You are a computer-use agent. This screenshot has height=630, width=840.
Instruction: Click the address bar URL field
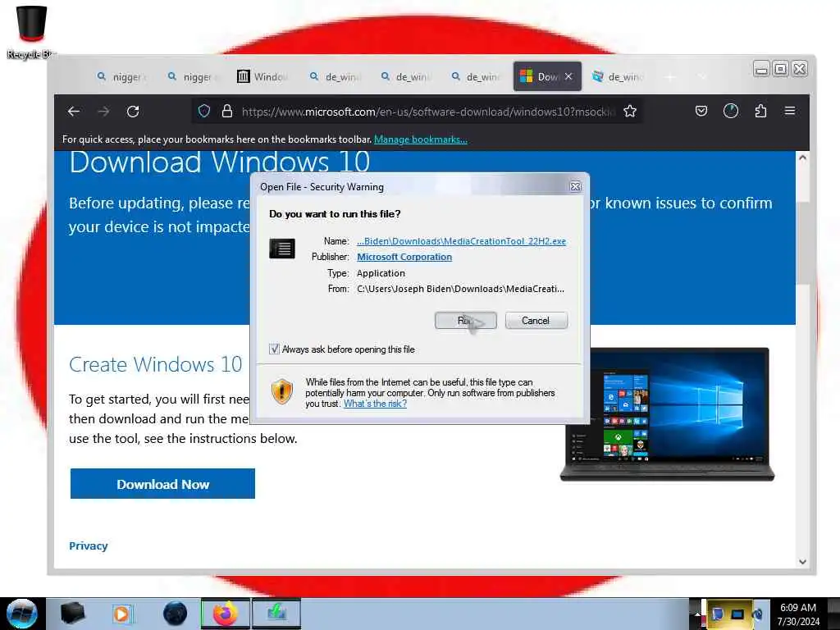(x=428, y=112)
